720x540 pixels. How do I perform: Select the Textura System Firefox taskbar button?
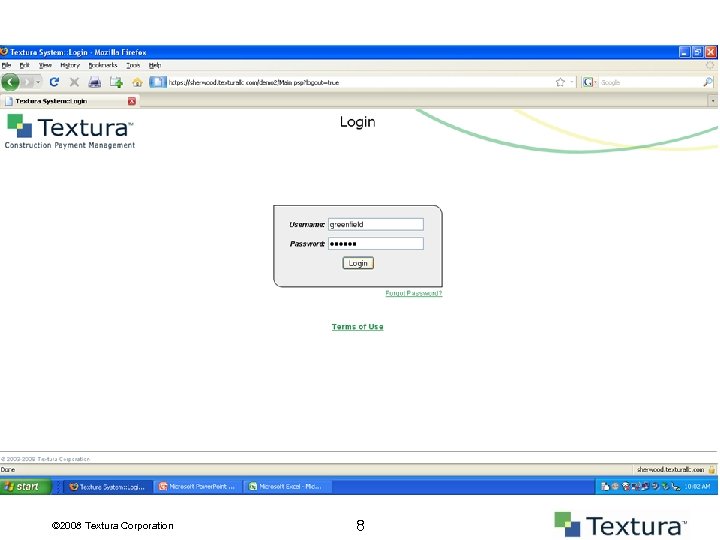108,486
